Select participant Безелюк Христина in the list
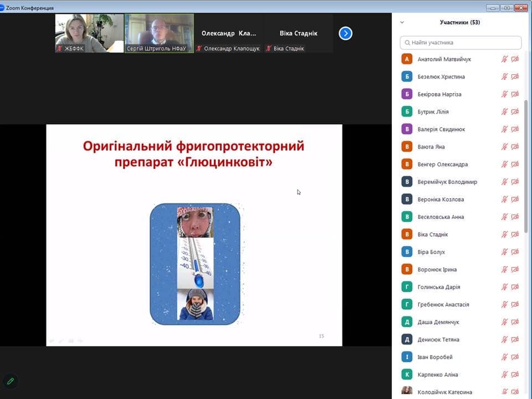532x399 pixels. (x=460, y=76)
